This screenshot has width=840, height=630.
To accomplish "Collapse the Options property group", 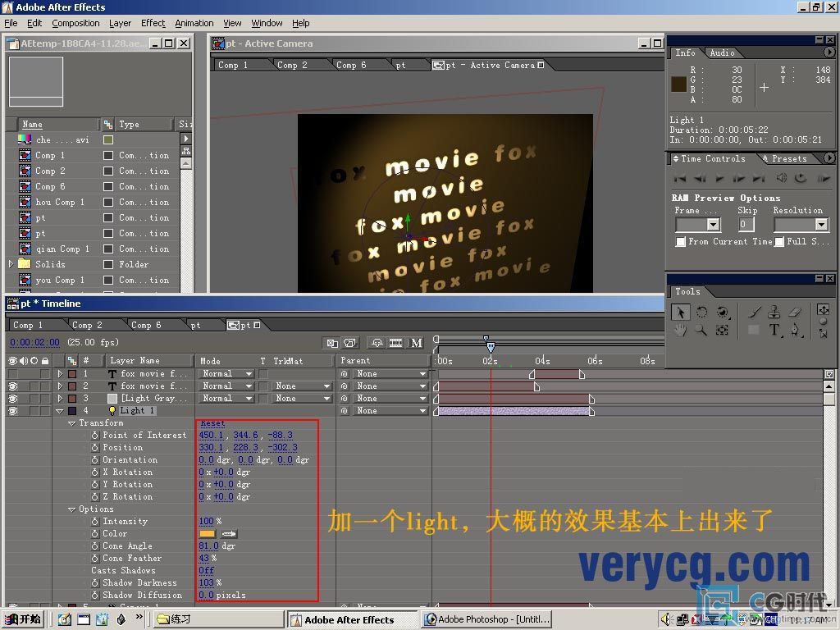I will 72,509.
